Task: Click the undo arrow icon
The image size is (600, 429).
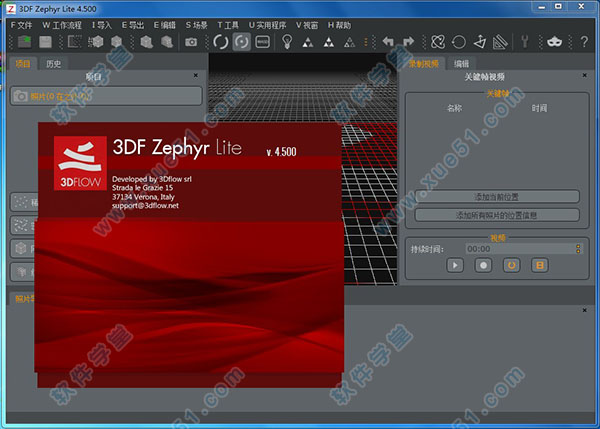Action: coord(388,41)
